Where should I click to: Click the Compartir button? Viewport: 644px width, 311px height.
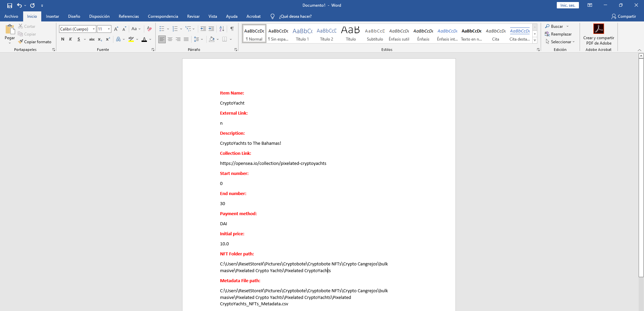[624, 16]
